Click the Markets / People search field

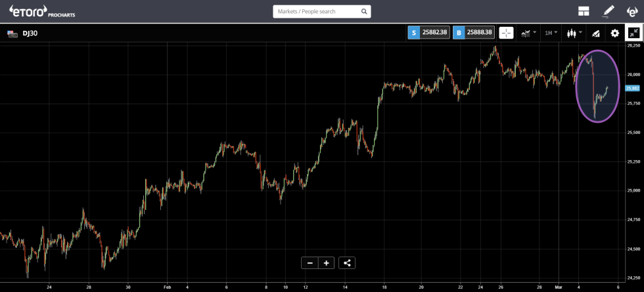pos(317,12)
